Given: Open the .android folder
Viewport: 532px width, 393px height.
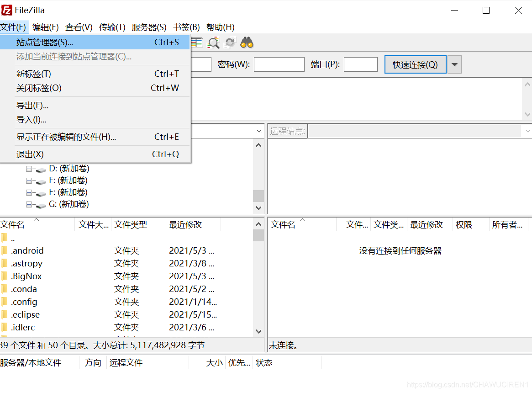Looking at the screenshot, I should (28, 250).
